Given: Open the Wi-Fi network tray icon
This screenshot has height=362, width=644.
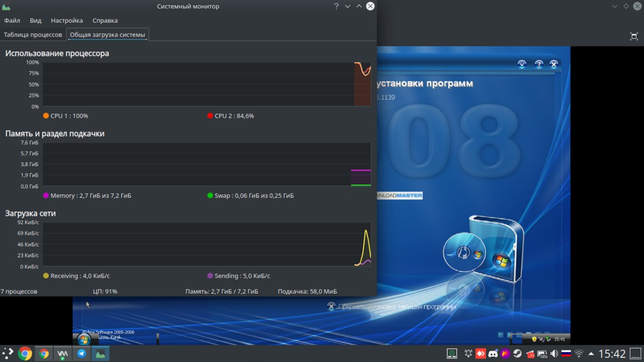Looking at the screenshot, I should coord(579,354).
